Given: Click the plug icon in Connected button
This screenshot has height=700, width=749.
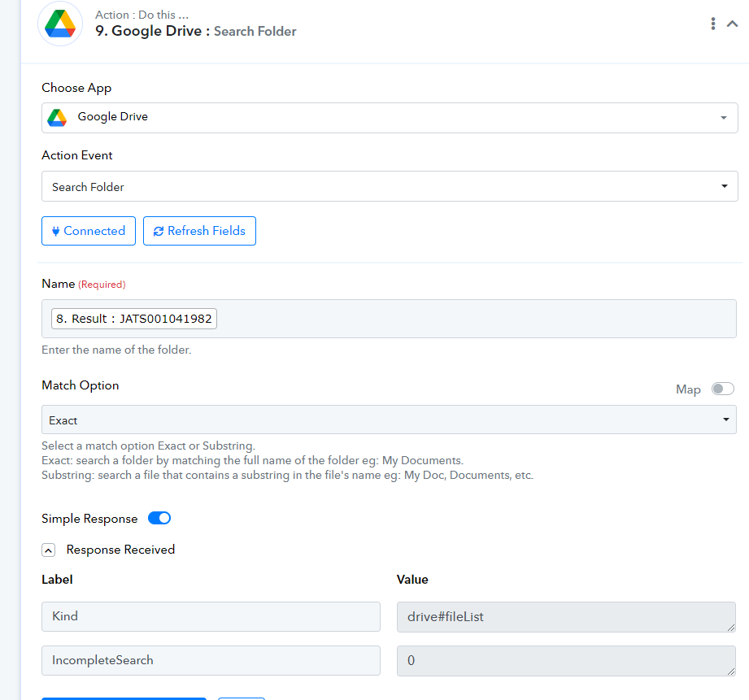Looking at the screenshot, I should pyautogui.click(x=56, y=232).
